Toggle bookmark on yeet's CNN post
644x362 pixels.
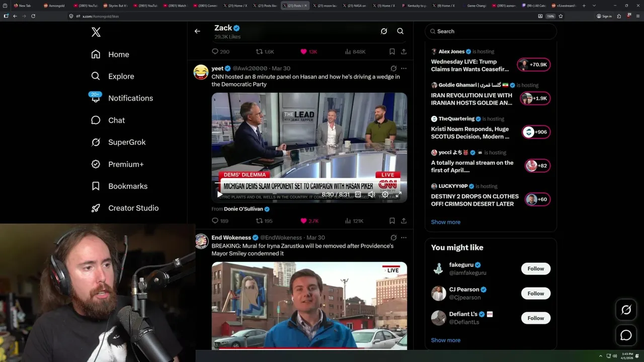click(x=392, y=221)
